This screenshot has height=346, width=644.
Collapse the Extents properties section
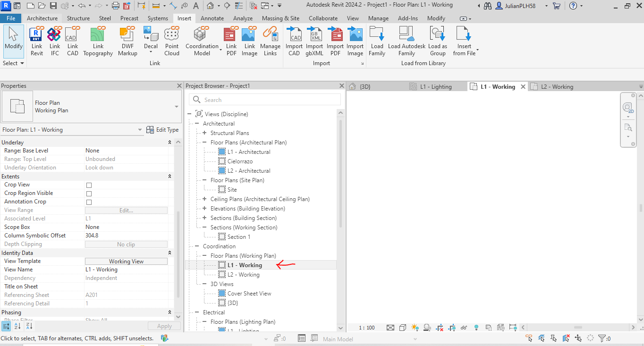(x=170, y=176)
